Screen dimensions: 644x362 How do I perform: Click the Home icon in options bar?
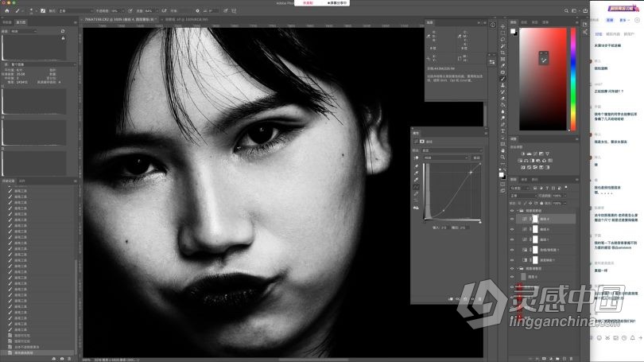(x=7, y=10)
